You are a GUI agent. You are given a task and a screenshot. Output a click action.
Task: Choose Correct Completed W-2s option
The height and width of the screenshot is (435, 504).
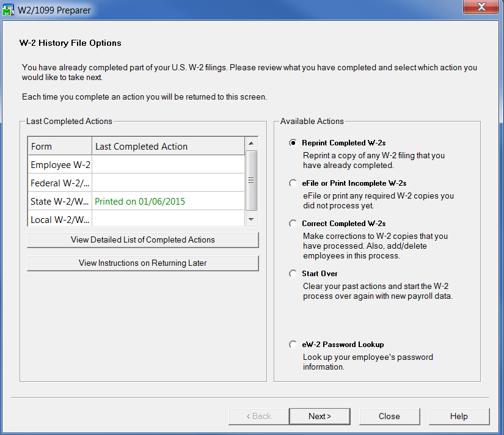(294, 224)
